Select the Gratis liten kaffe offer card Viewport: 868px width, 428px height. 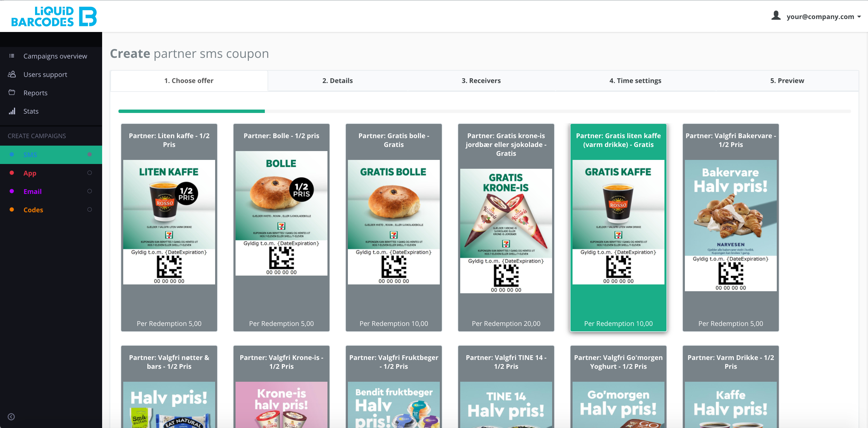tap(618, 228)
